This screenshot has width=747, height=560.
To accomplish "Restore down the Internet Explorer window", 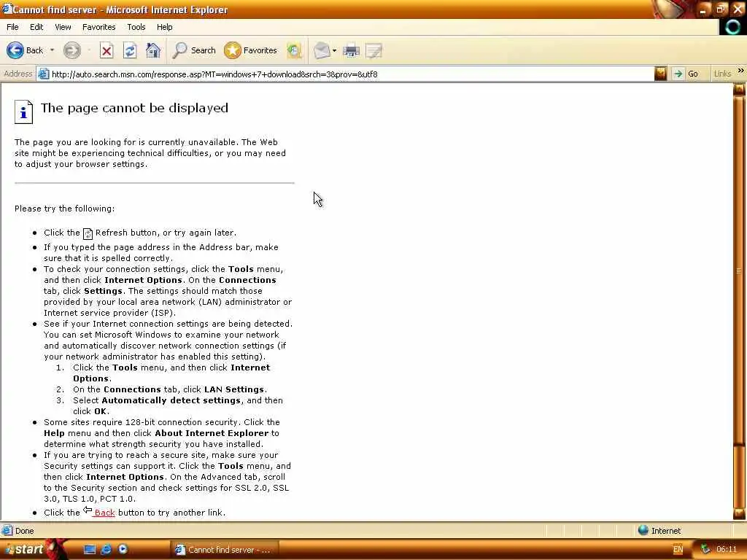I will pyautogui.click(x=721, y=9).
